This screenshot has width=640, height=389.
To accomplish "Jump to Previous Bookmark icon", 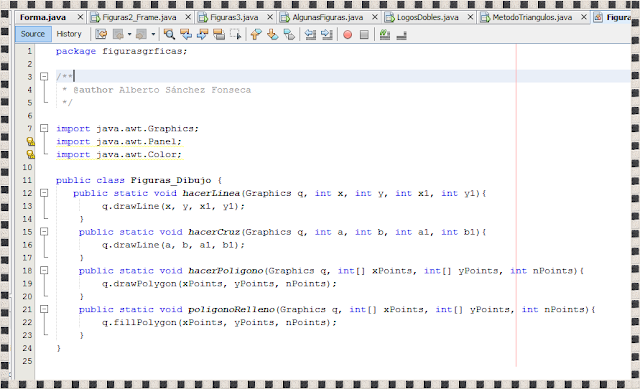I will click(256, 34).
